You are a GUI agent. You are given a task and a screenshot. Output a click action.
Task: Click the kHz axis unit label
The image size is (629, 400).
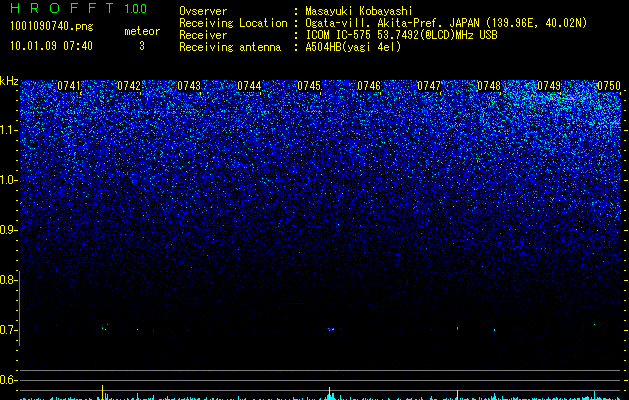coord(9,81)
